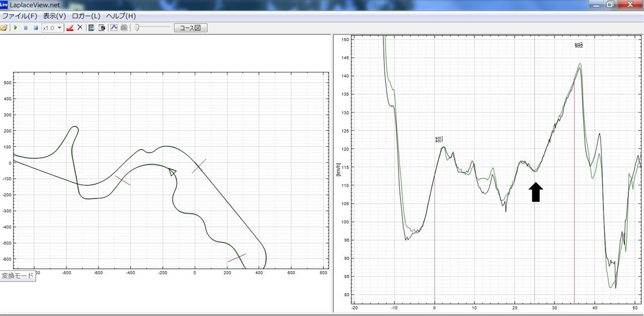The width and height of the screenshot is (644, 316).
Task: Select the red pencil edit tool
Action: coord(70,28)
